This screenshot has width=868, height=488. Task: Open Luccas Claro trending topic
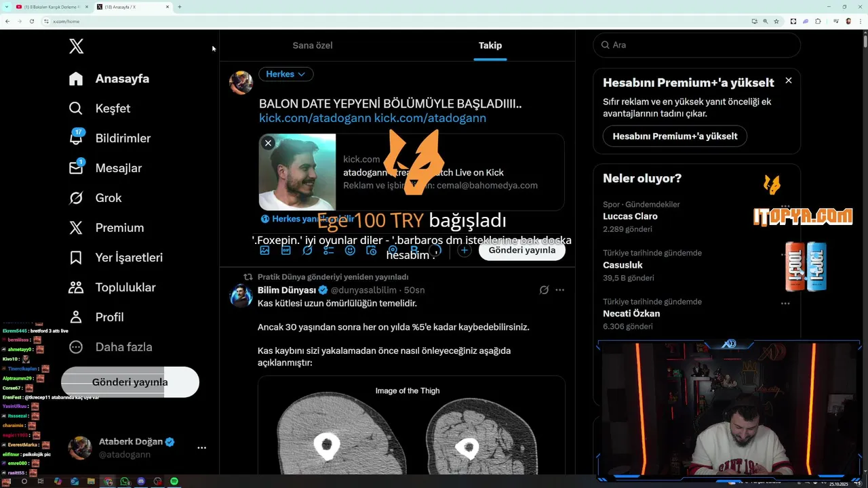[630, 216]
